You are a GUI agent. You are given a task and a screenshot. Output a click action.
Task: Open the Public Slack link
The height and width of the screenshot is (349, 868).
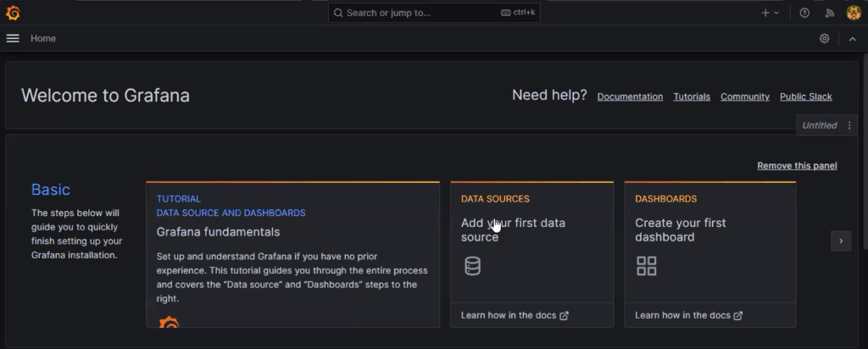pyautogui.click(x=805, y=97)
